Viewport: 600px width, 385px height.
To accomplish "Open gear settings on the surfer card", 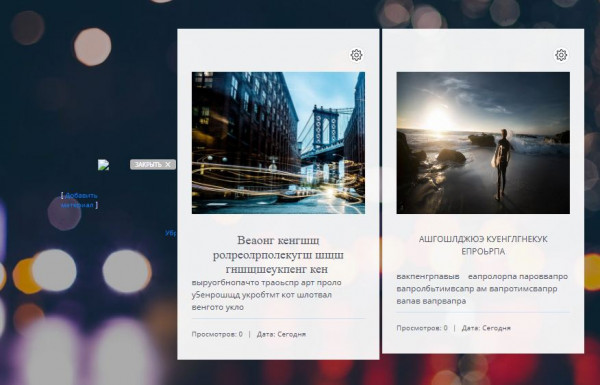I will [561, 55].
